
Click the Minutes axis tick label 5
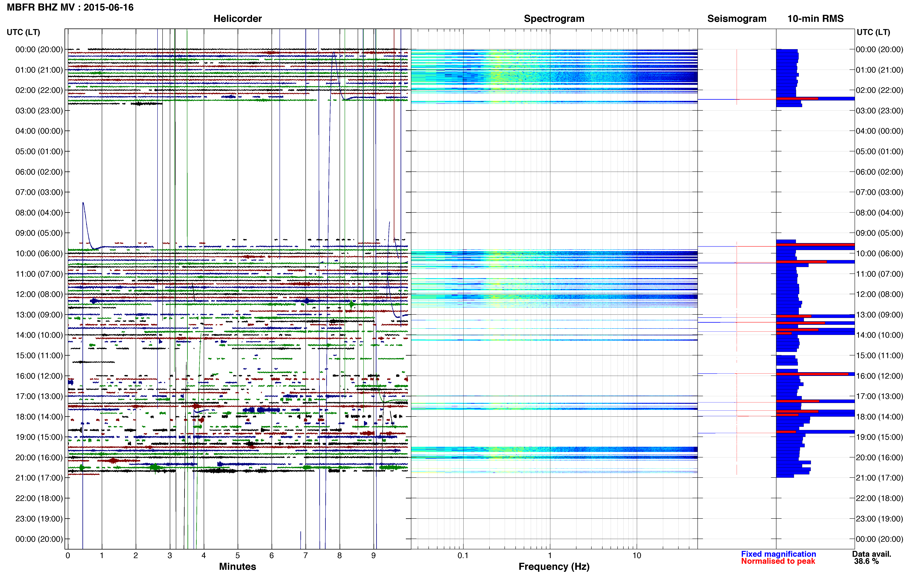238,555
